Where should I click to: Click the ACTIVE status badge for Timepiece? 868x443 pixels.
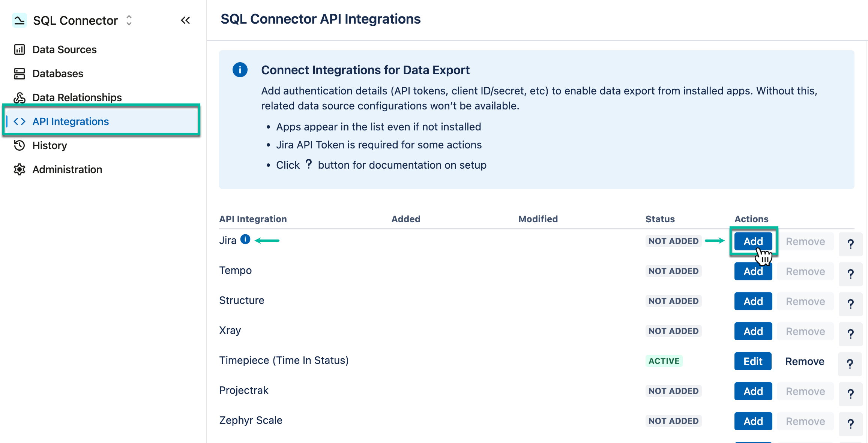pyautogui.click(x=664, y=361)
